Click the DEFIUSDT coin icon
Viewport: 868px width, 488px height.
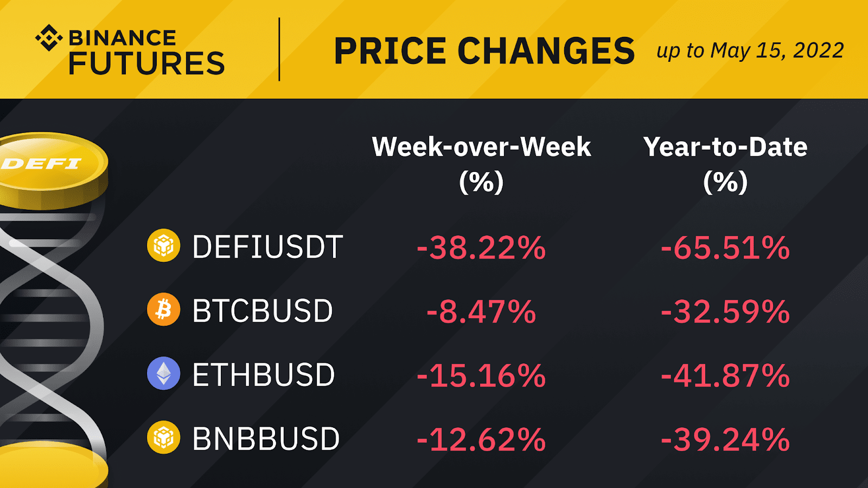[163, 246]
